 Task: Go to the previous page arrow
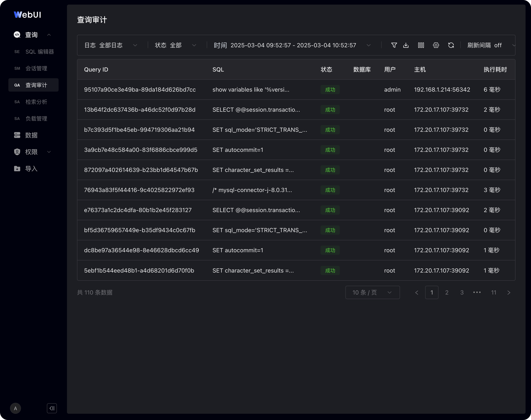pyautogui.click(x=417, y=292)
